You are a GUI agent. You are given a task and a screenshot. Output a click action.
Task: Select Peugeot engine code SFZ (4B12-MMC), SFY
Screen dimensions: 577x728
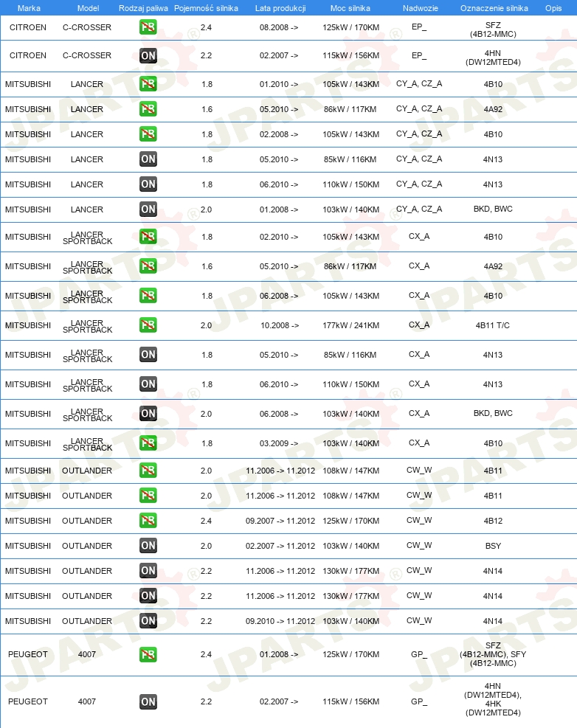click(493, 654)
